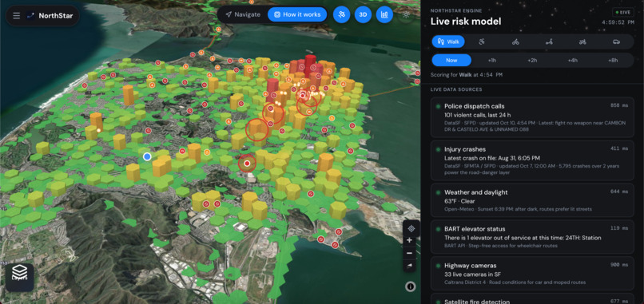Open the Layers stack button
The width and height of the screenshot is (644, 304).
pos(19,278)
